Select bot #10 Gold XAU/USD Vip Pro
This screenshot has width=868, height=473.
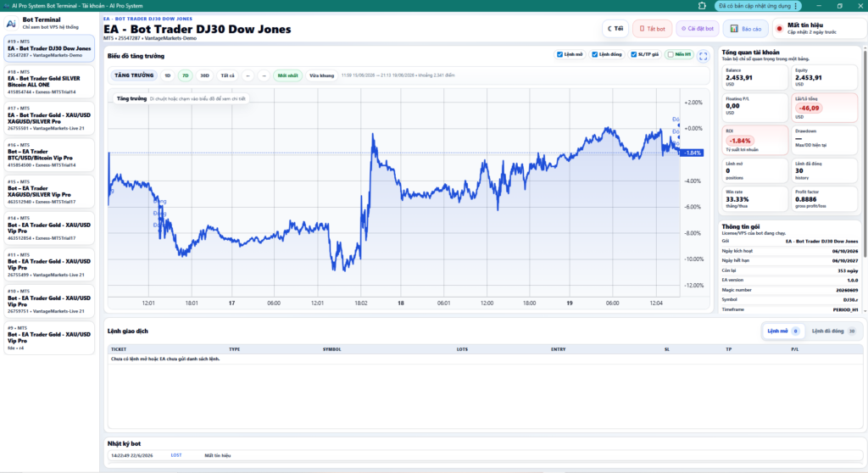pyautogui.click(x=49, y=301)
